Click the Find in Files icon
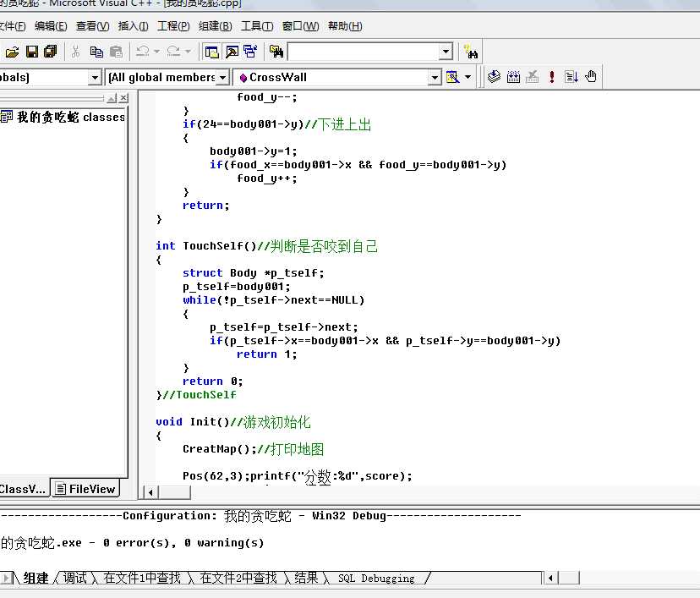Screen dimensions: 700x598 (276, 52)
